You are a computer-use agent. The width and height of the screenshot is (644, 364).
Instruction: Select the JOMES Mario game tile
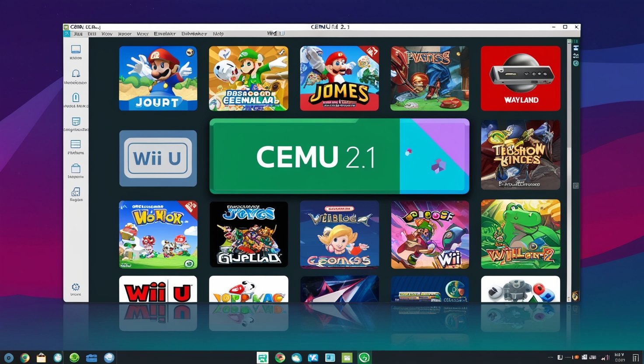(339, 78)
